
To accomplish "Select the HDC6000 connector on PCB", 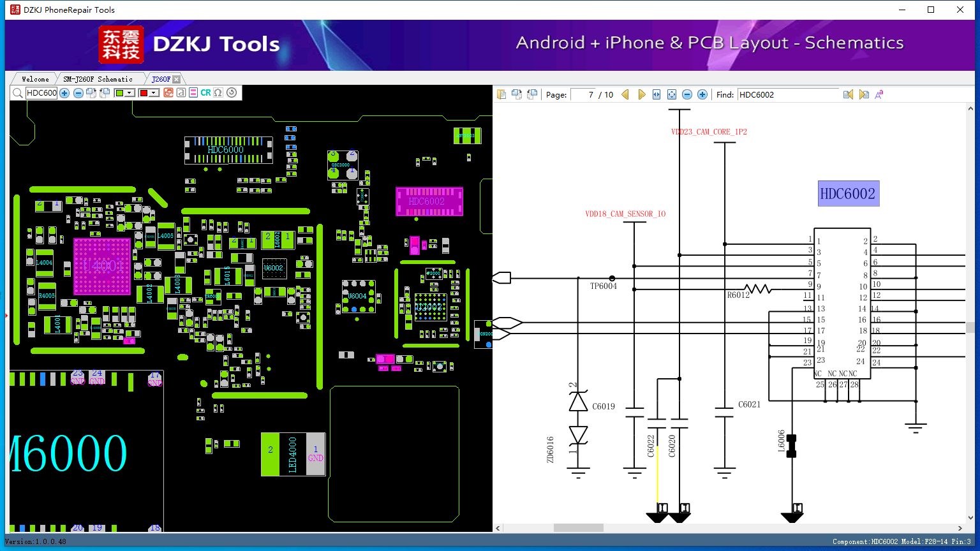I will click(x=228, y=150).
